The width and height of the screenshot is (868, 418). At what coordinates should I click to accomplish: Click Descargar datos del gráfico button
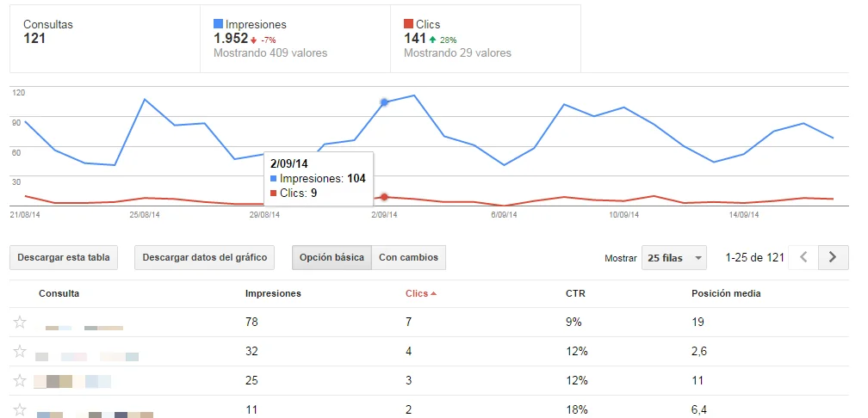[x=205, y=257]
